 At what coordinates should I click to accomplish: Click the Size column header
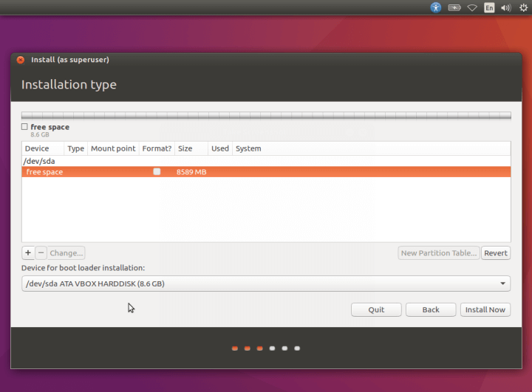tap(185, 148)
